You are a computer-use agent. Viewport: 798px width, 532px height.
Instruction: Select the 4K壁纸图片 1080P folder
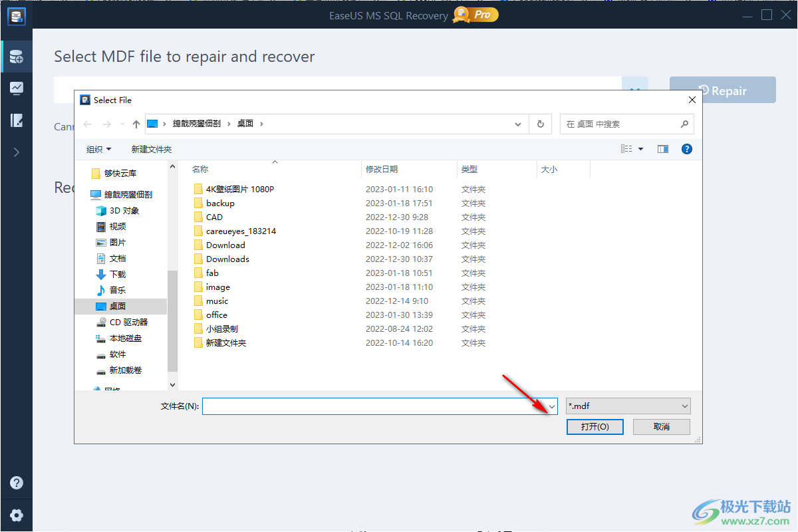[x=233, y=190]
